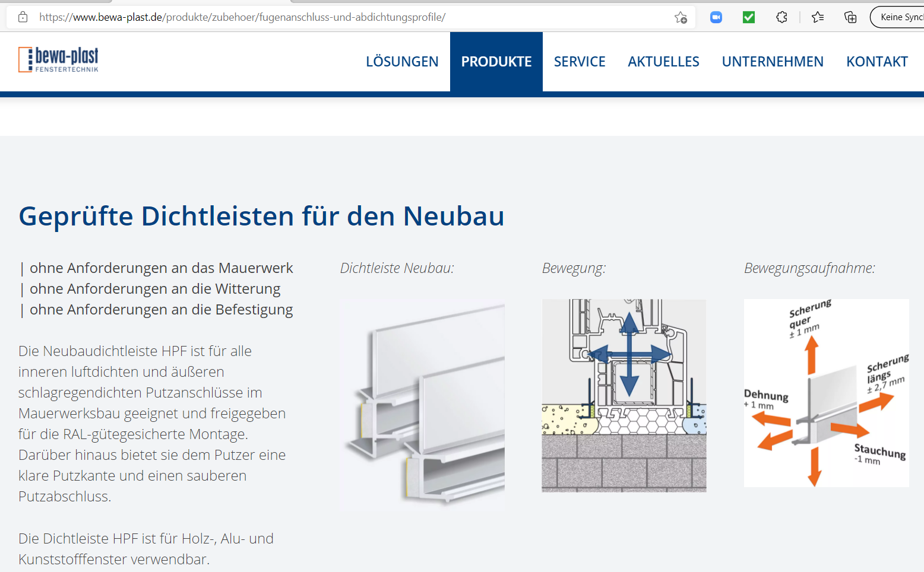The image size is (924, 572).
Task: Click the site lock icon in address bar
Action: pyautogui.click(x=23, y=17)
